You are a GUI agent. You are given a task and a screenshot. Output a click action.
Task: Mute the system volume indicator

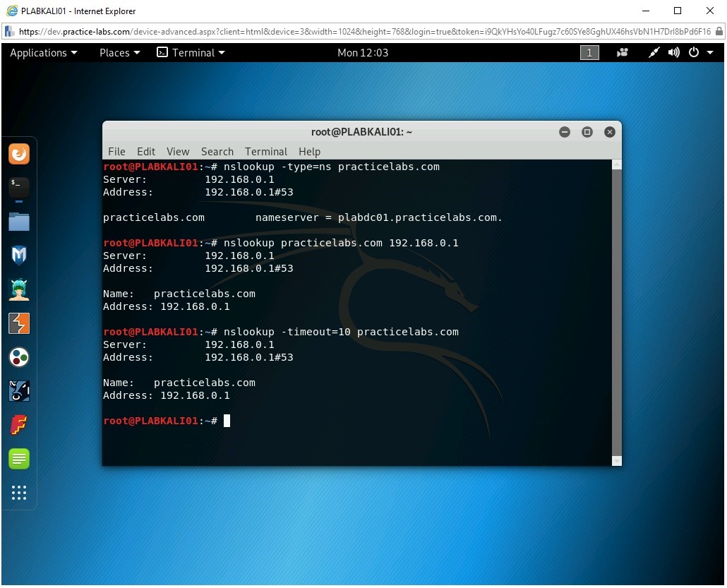pos(673,52)
